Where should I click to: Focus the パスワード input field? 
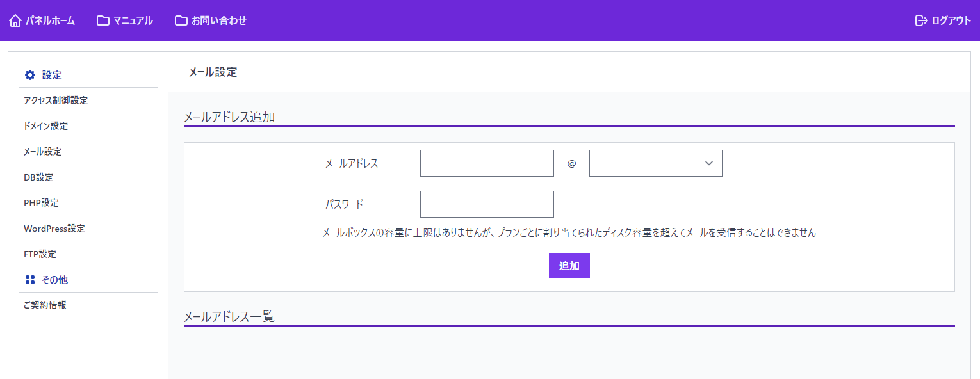click(487, 204)
